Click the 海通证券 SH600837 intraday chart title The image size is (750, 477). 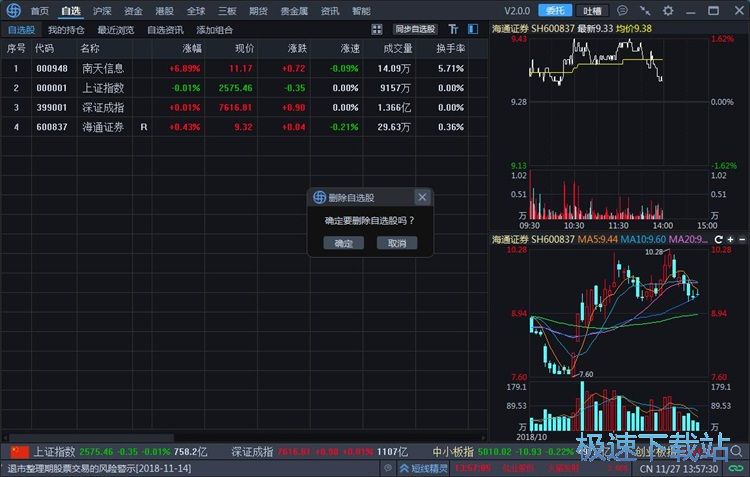click(x=533, y=29)
